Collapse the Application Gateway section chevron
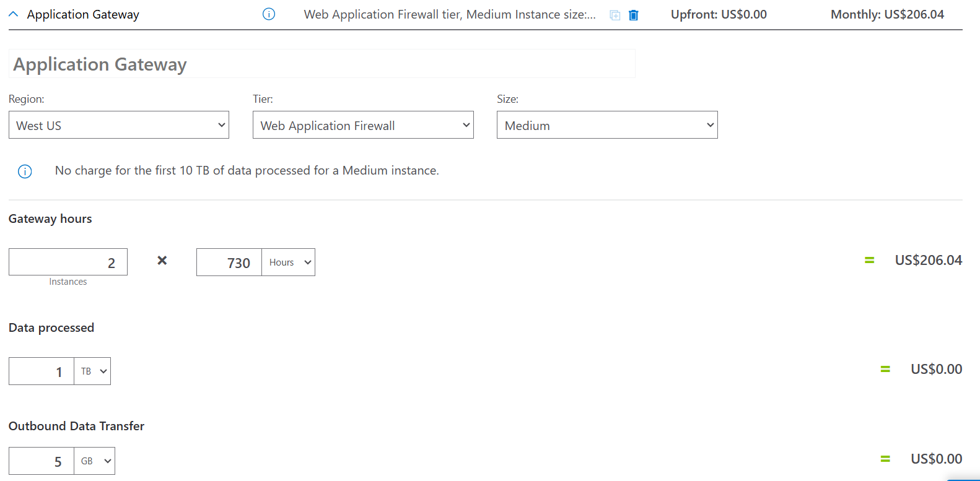The width and height of the screenshot is (980, 481). [14, 14]
